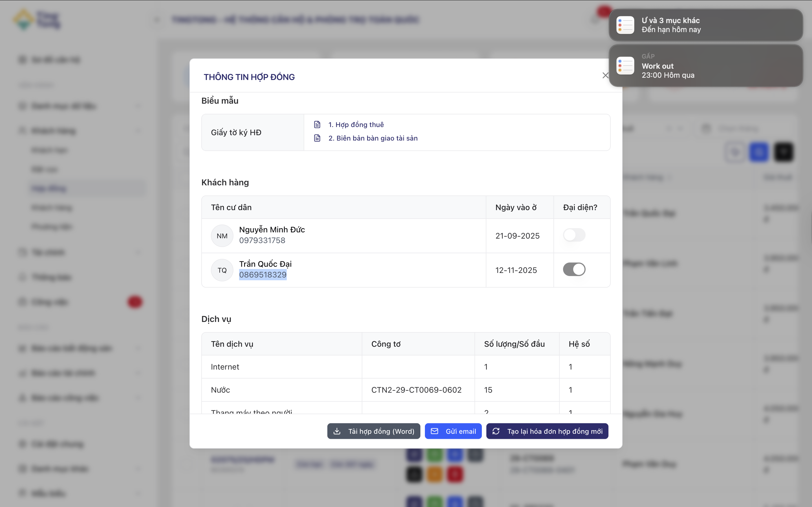This screenshot has height=507, width=812.
Task: Click the NM avatar of Nguyễn Minh Đức
Action: click(222, 236)
